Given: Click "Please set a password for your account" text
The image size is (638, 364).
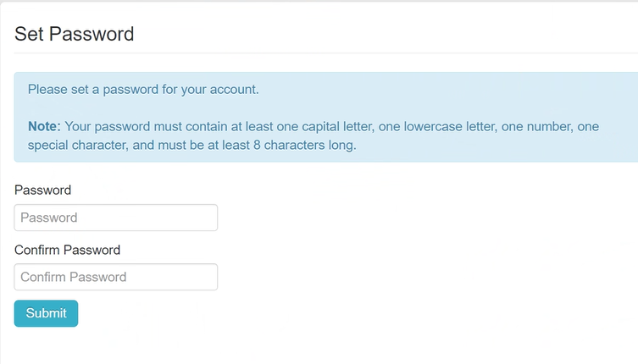Looking at the screenshot, I should [143, 89].
